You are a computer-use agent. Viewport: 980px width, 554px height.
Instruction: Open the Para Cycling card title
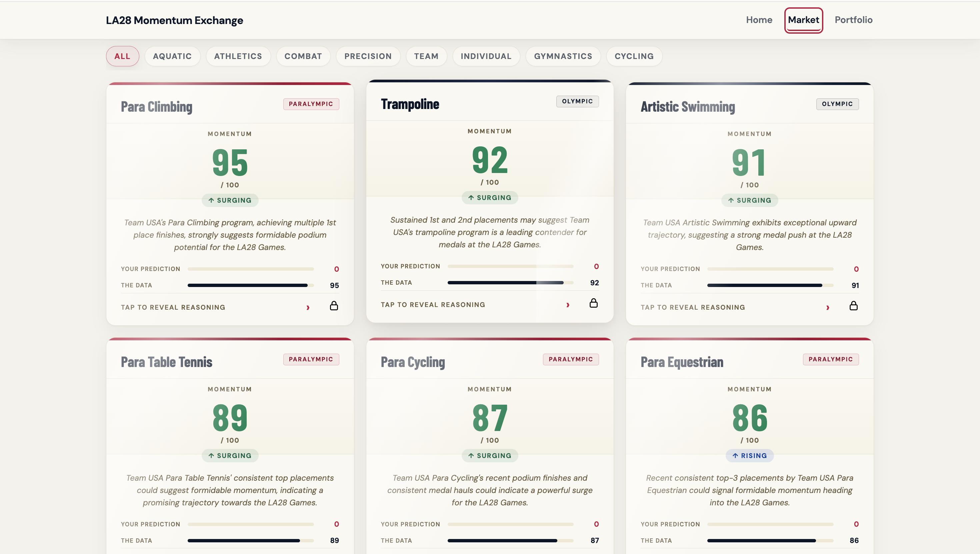pyautogui.click(x=413, y=362)
